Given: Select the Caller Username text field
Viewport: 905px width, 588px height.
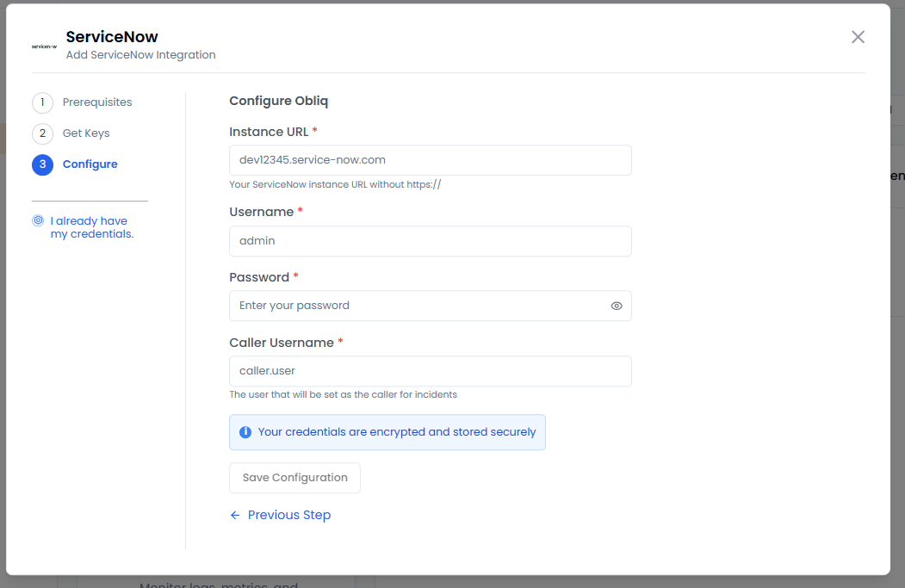Looking at the screenshot, I should [430, 371].
